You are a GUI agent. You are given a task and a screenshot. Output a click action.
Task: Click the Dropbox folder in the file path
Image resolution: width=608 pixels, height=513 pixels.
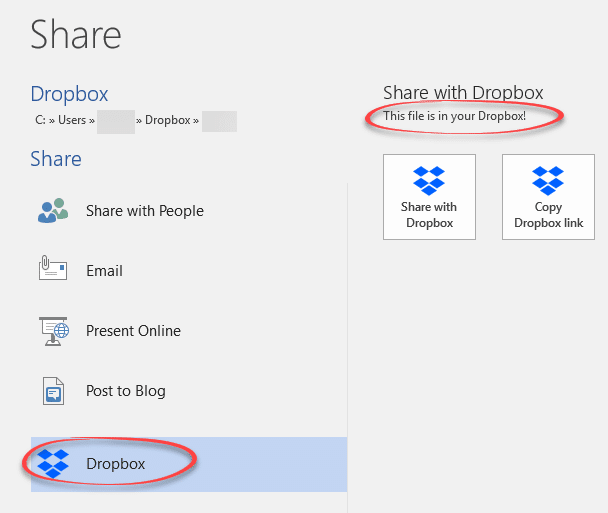coord(167,120)
